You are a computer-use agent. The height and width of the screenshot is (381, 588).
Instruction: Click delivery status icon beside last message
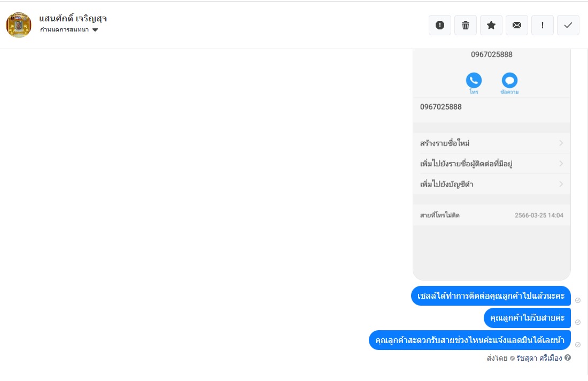pyautogui.click(x=578, y=345)
